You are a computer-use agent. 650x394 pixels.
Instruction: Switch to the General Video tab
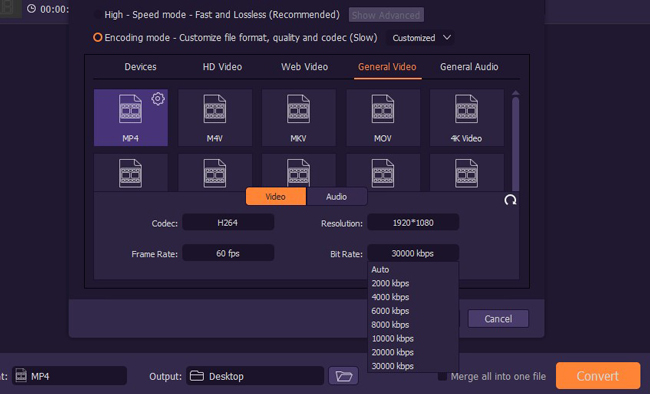[387, 67]
